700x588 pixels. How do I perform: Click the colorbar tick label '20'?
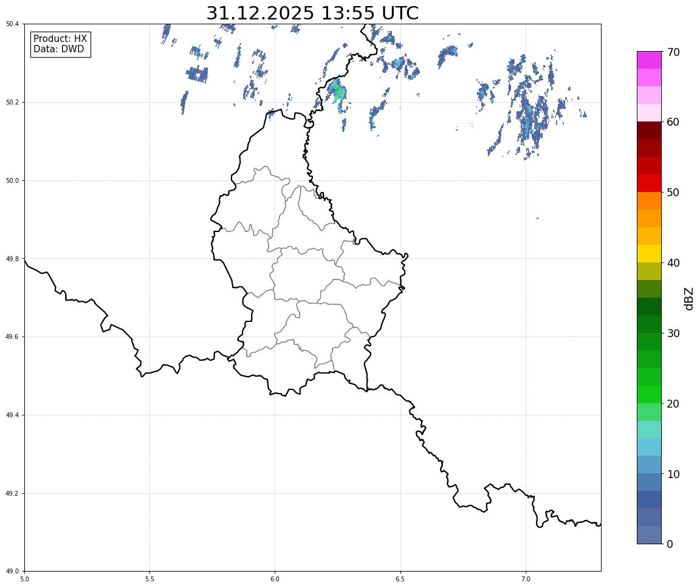click(x=673, y=404)
